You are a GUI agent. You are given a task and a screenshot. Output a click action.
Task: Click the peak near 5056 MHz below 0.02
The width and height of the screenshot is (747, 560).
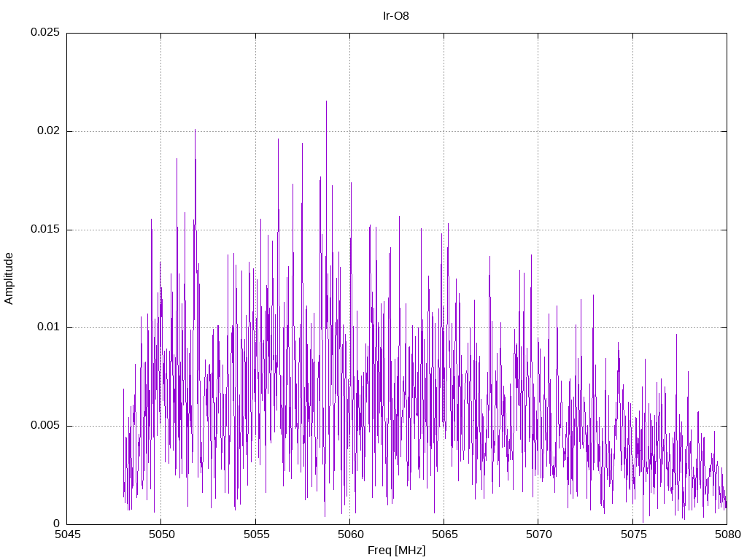(x=278, y=141)
